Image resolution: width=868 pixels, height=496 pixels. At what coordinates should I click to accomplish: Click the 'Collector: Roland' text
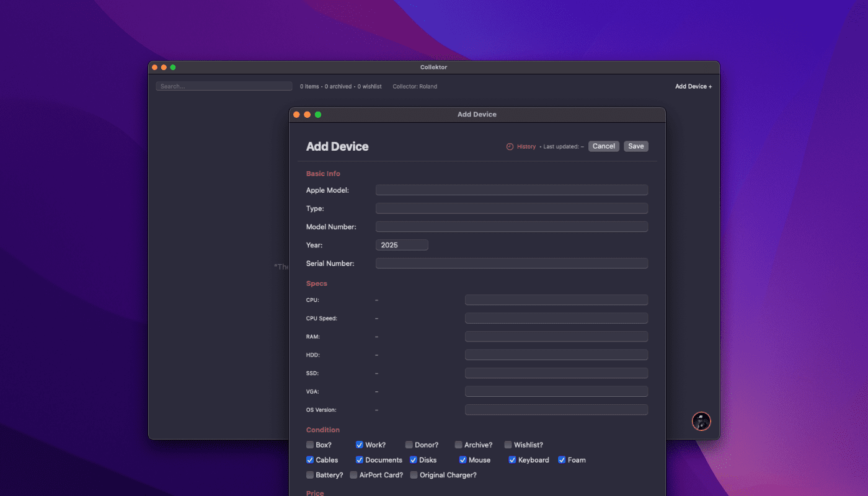pos(415,86)
